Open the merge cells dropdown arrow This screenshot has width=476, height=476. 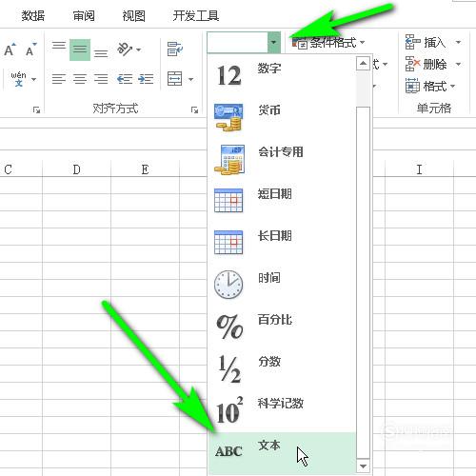[190, 79]
